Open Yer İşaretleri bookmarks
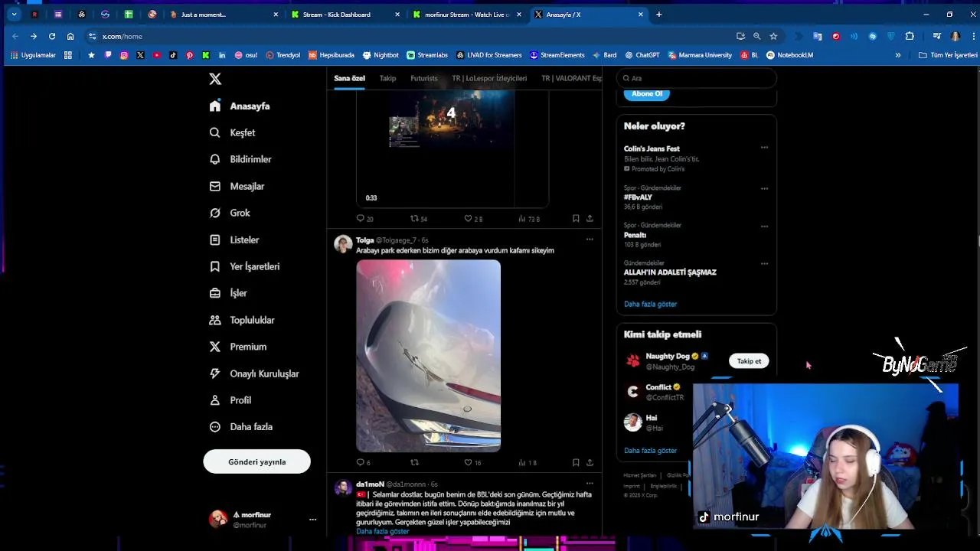Viewport: 980px width, 551px height. click(x=244, y=266)
